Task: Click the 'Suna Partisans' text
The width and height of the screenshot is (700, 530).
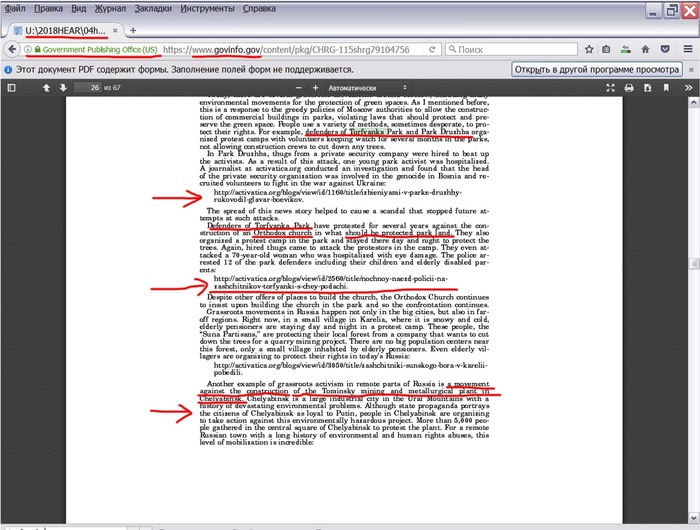Action: tap(230, 334)
